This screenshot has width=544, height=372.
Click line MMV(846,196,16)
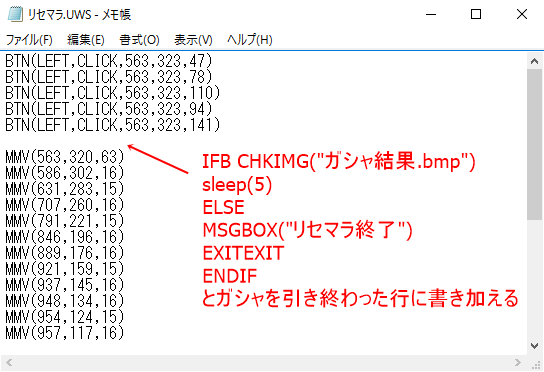tap(65, 237)
